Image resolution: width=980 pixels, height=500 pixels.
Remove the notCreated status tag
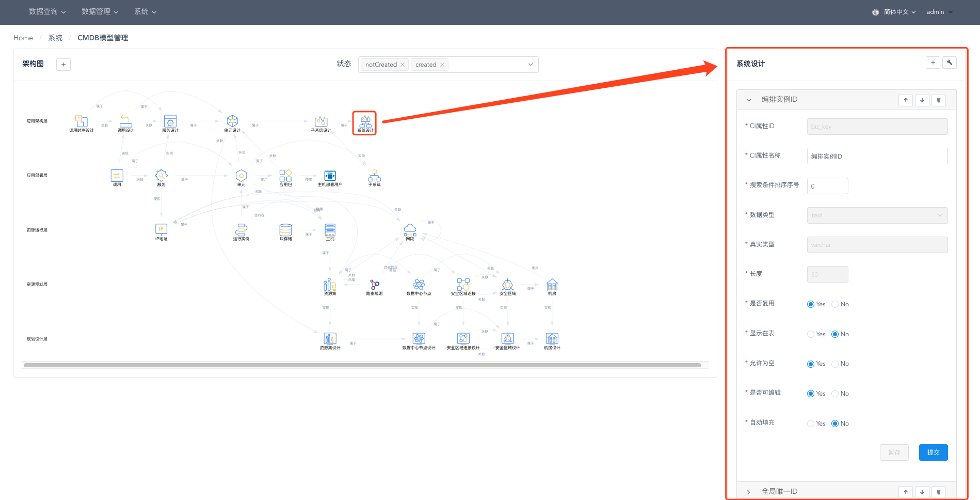403,65
